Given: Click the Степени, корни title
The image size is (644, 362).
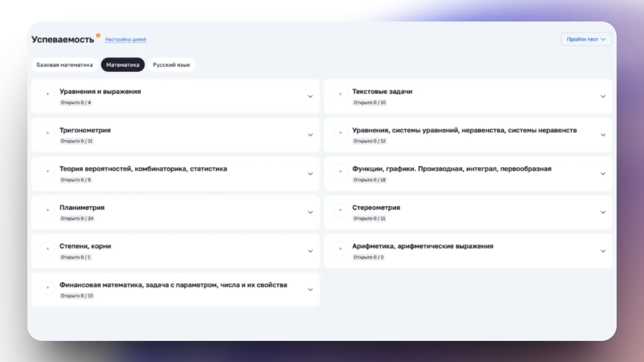Looking at the screenshot, I should click(85, 246).
